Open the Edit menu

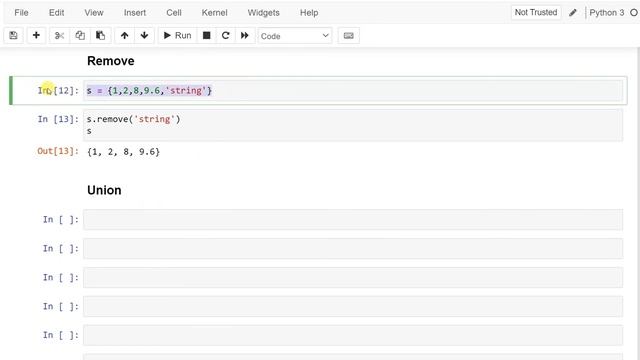[x=56, y=13]
